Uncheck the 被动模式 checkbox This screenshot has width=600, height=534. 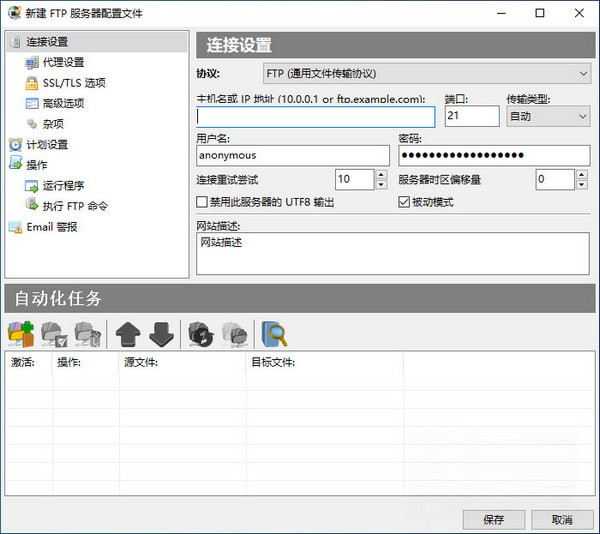tap(404, 202)
